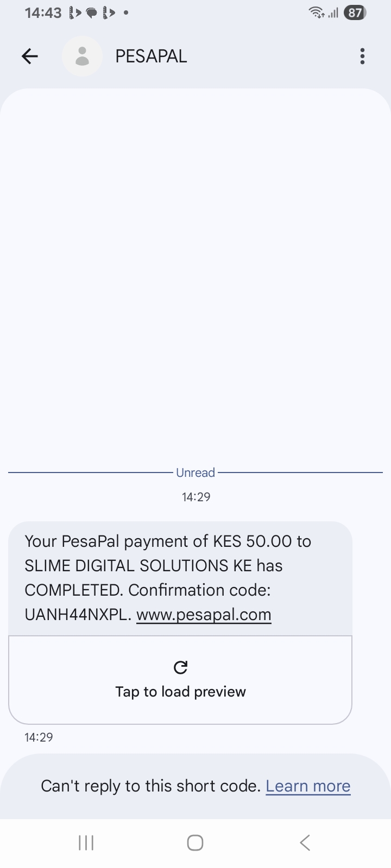Open Android recent apps button
The height and width of the screenshot is (868, 391).
[86, 843]
